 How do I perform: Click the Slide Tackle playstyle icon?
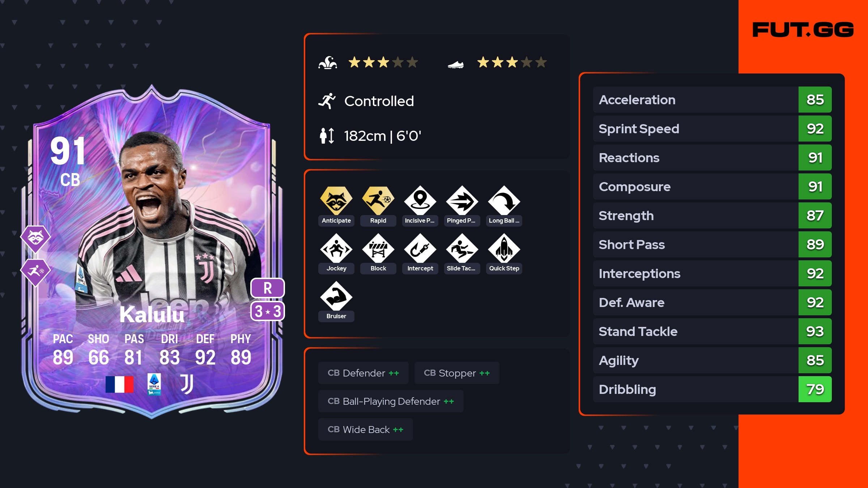(x=462, y=248)
